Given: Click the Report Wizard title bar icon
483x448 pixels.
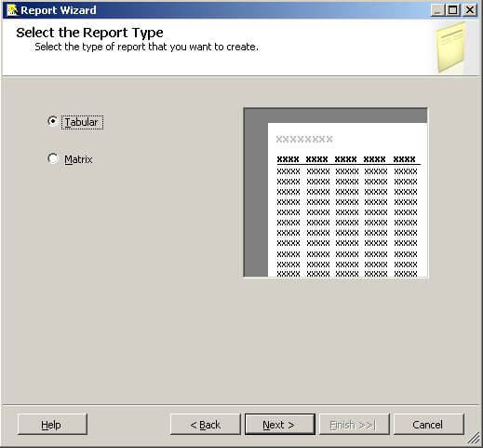Looking at the screenshot, I should click(x=12, y=10).
